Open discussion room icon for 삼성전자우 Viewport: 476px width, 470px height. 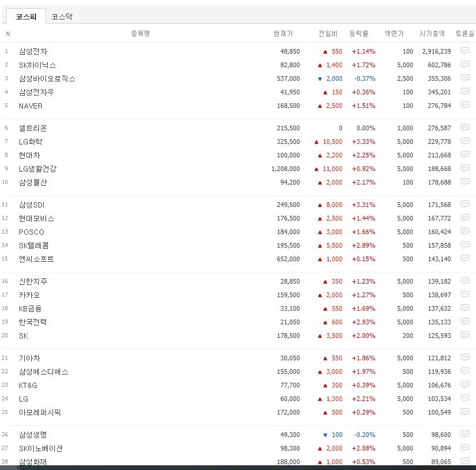(x=465, y=91)
